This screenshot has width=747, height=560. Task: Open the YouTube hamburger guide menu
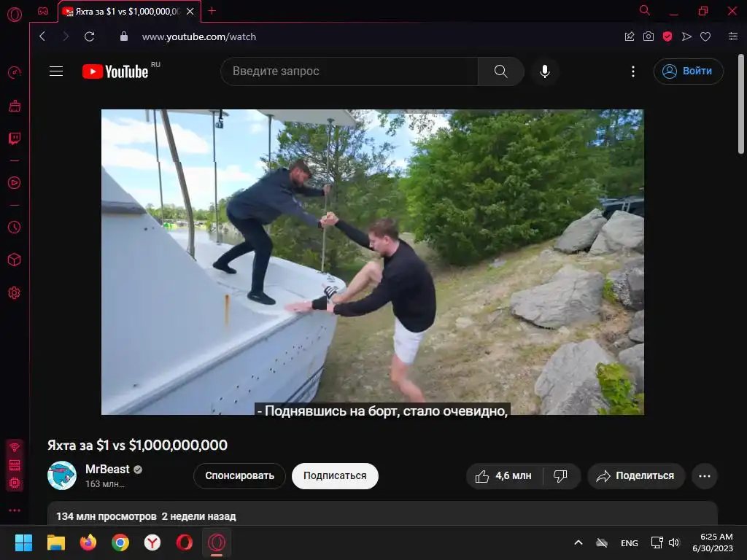pos(56,71)
